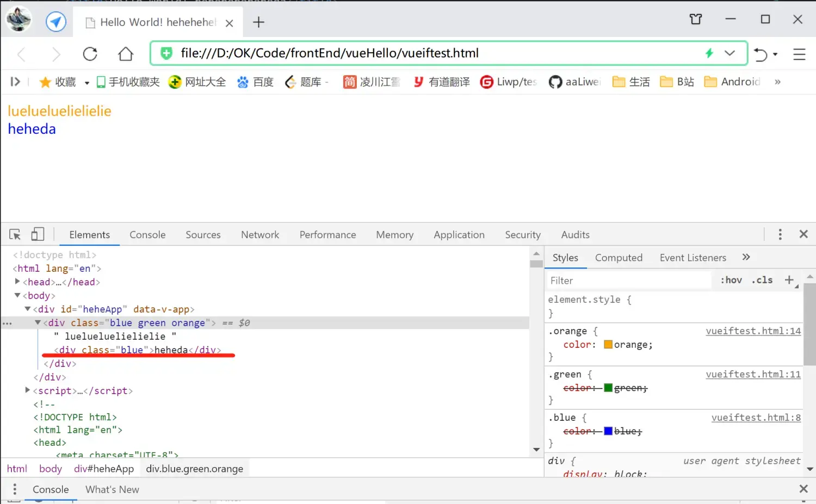Go back to the previous page
816x504 pixels.
point(21,54)
